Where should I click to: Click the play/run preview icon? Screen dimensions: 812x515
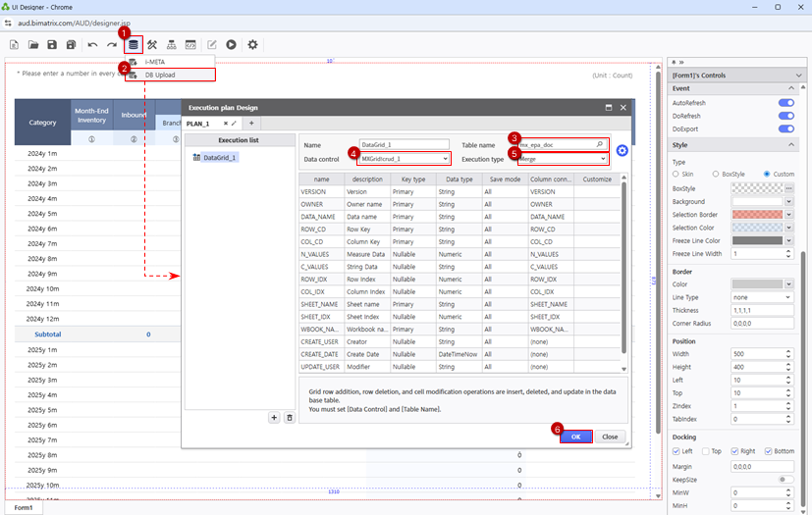tap(231, 44)
